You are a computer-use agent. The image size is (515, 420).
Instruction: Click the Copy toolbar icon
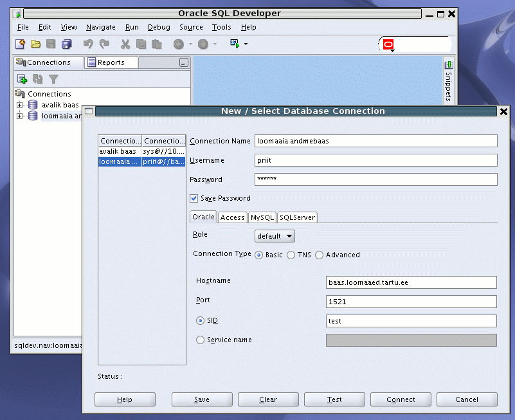pyautogui.click(x=141, y=44)
